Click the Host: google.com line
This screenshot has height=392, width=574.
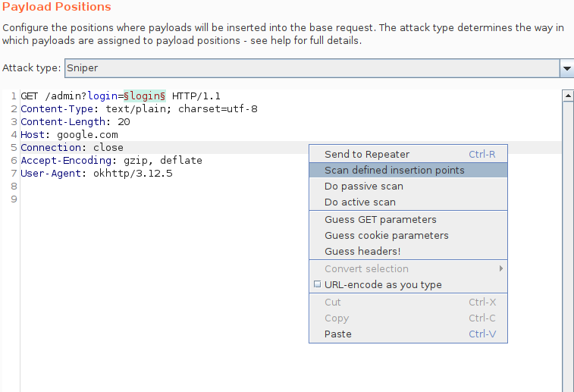click(x=69, y=135)
